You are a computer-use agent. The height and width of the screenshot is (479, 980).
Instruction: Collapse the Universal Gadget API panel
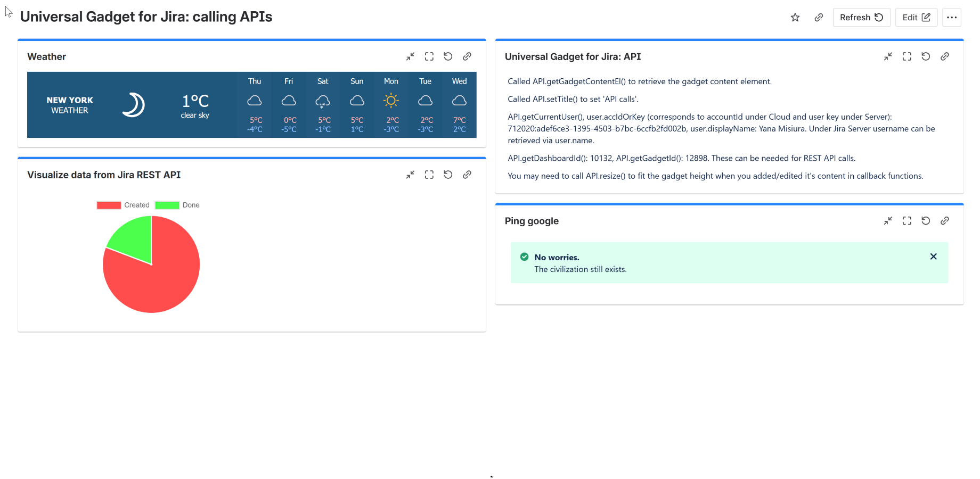click(888, 56)
